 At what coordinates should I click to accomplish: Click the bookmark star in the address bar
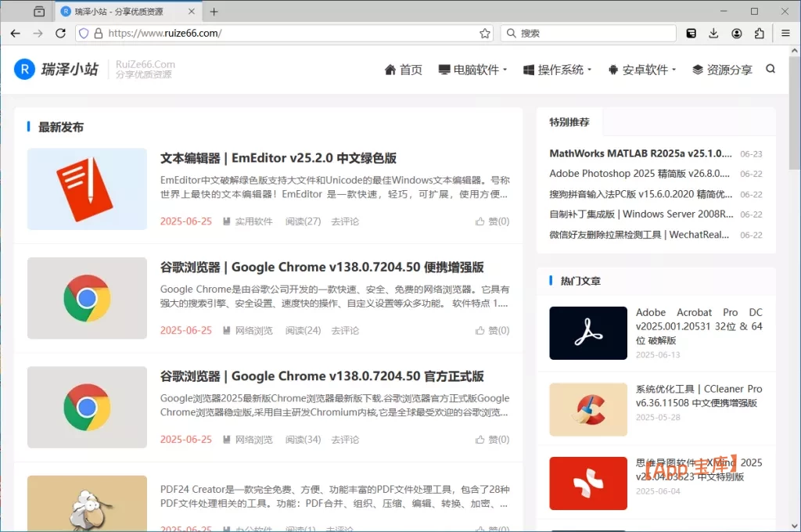point(484,33)
